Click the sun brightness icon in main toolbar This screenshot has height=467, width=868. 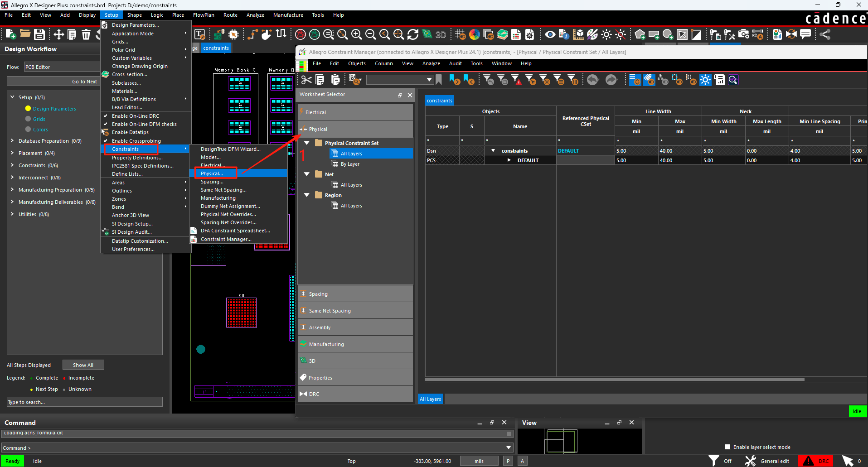[606, 34]
